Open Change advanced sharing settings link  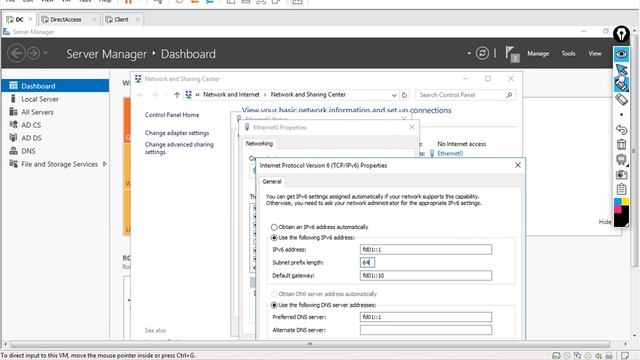(x=179, y=148)
